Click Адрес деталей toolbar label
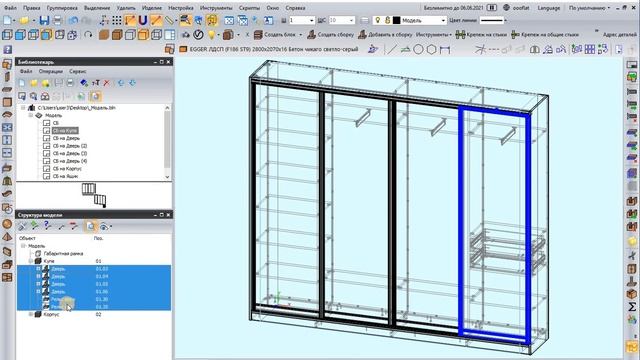640x360 pixels. (x=620, y=35)
